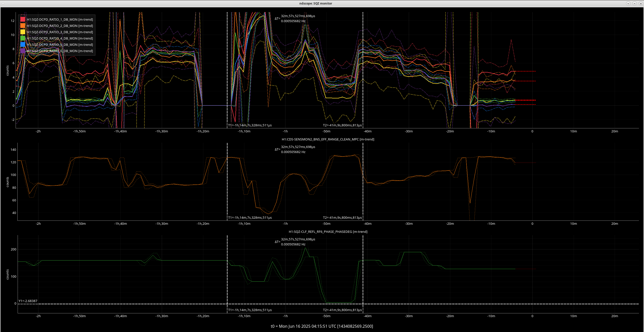Click the -2h tick label of top plot

(x=38, y=131)
